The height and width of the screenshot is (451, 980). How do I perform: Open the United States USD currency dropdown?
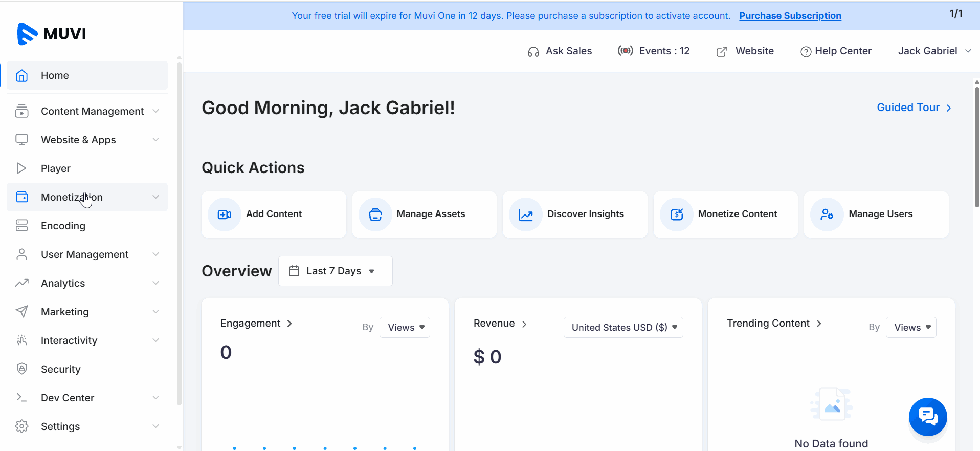point(623,328)
